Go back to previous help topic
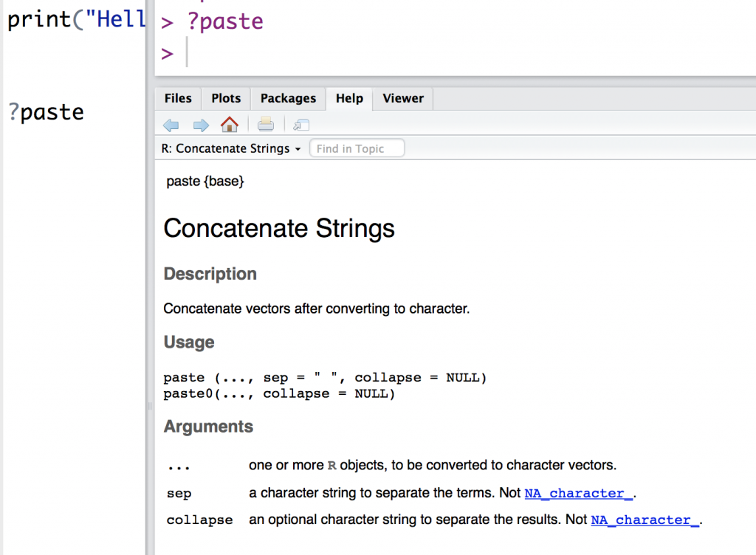Image resolution: width=756 pixels, height=555 pixels. pyautogui.click(x=171, y=125)
